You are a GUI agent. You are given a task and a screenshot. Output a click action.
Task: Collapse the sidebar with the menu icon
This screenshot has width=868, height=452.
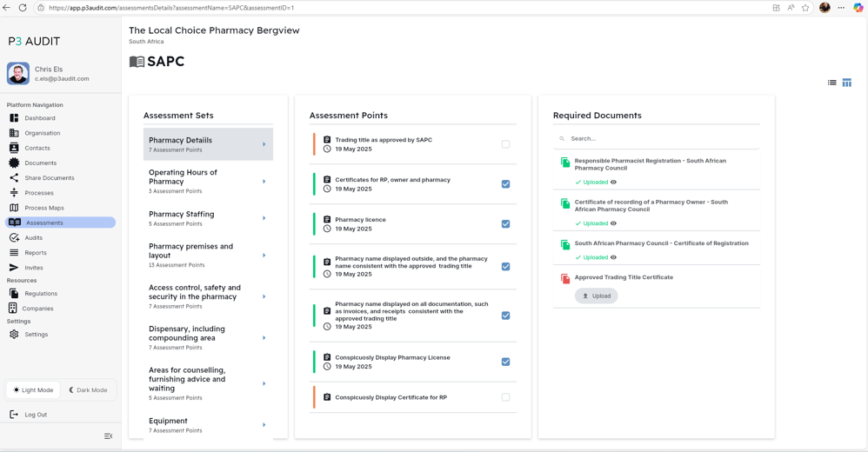[108, 436]
